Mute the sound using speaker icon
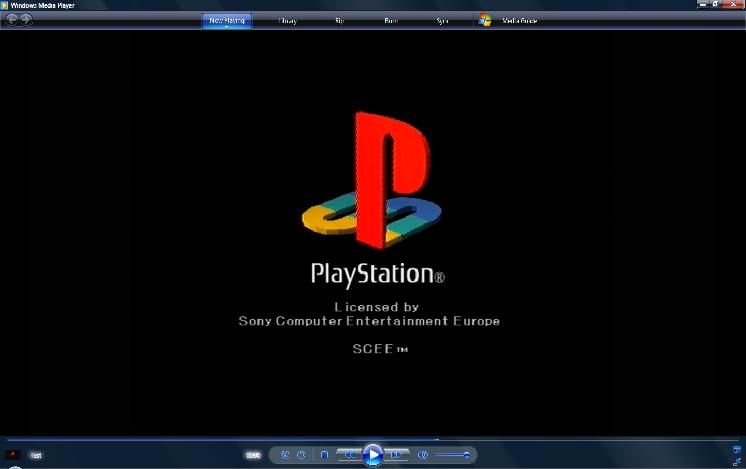Image resolution: width=746 pixels, height=469 pixels. 422,455
